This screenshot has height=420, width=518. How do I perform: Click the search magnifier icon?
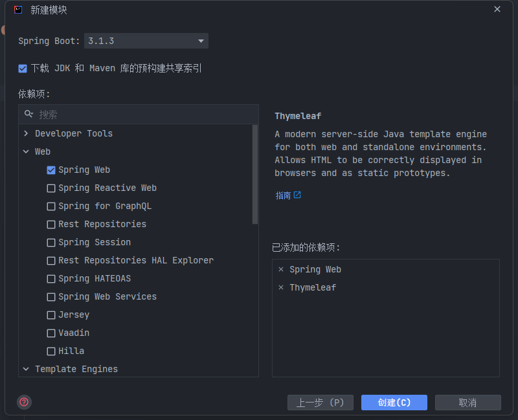tap(28, 115)
